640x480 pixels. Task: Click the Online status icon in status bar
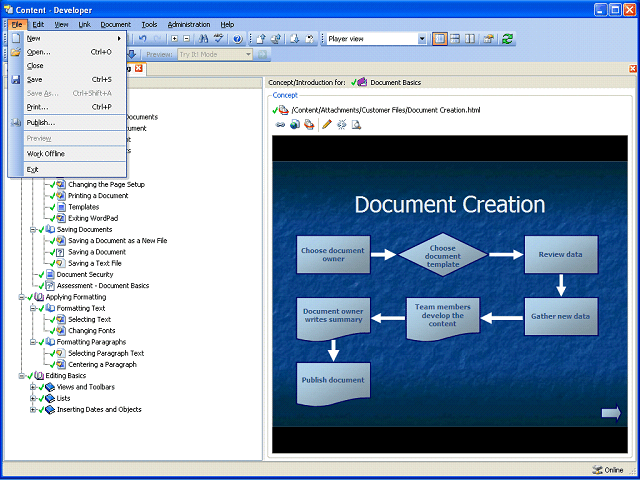(x=597, y=469)
